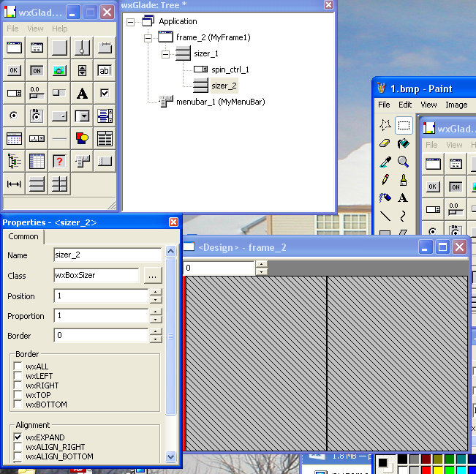Enable the wxALL border checkbox
This screenshot has width=476, height=474.
[x=18, y=366]
